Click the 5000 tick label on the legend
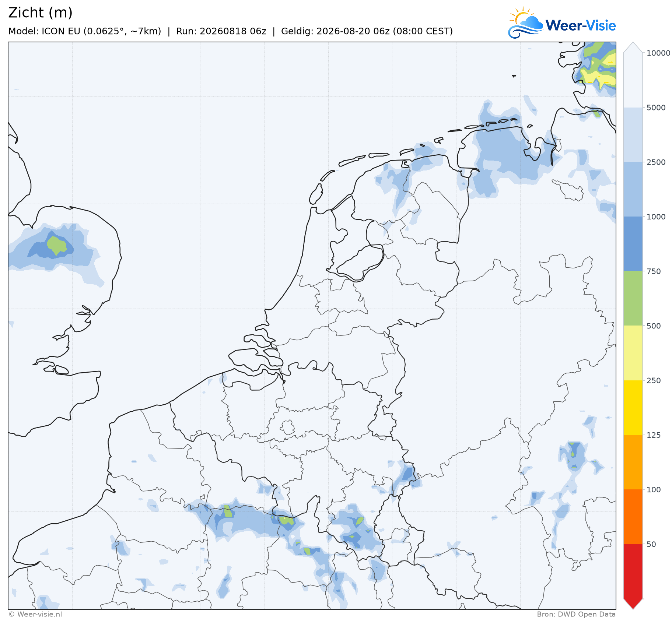Screen dimensions: 672x619 (656, 108)
